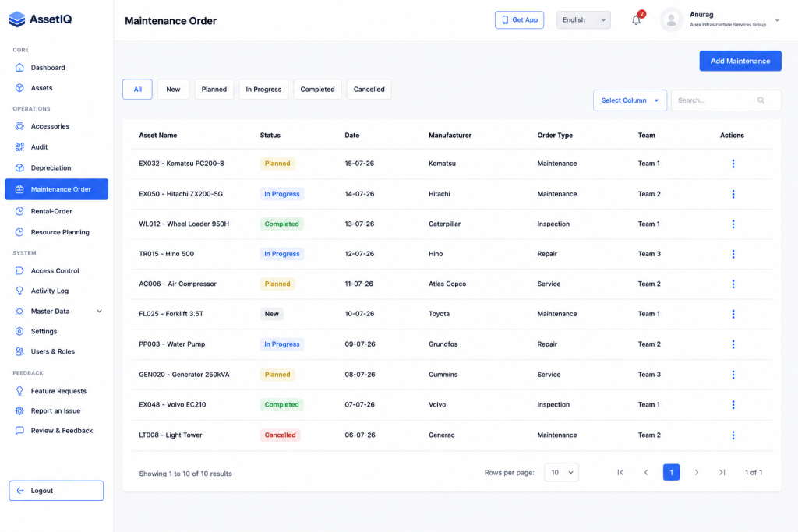
Task: Go to Assets in the sidebar
Action: (42, 88)
